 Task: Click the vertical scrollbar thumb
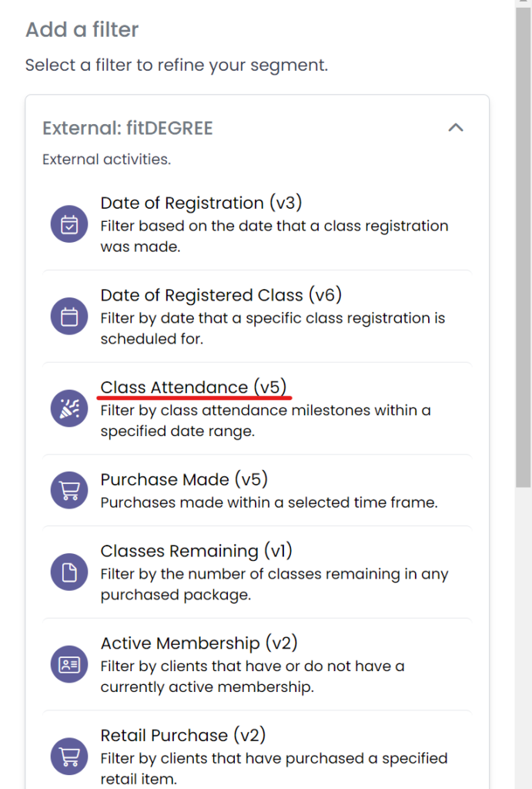click(524, 247)
